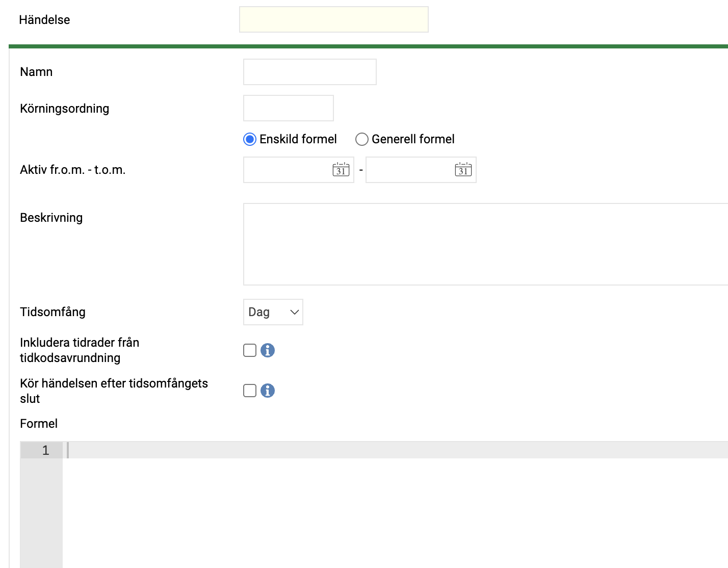Enable Kör händelsen efter tidsomfångets slut checkbox
This screenshot has width=728, height=568.
point(250,391)
